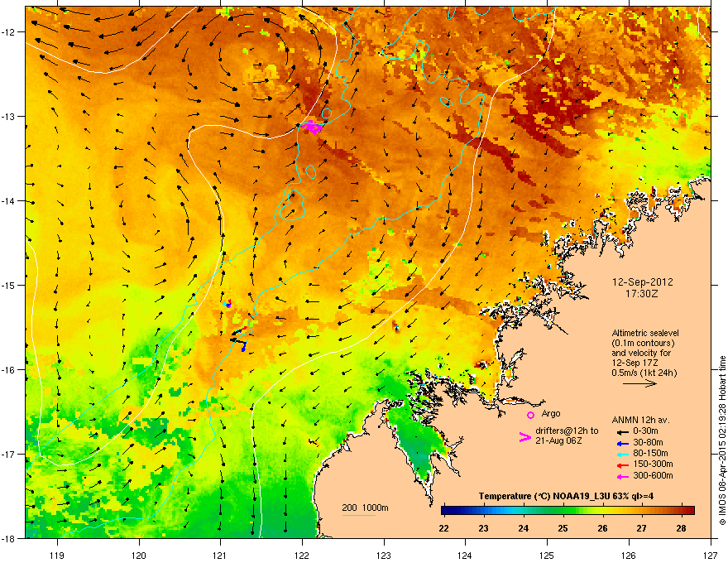Screen dimensions: 728x563
Task: Click the 'drifters@12h to' legend label
Action: coord(567,431)
